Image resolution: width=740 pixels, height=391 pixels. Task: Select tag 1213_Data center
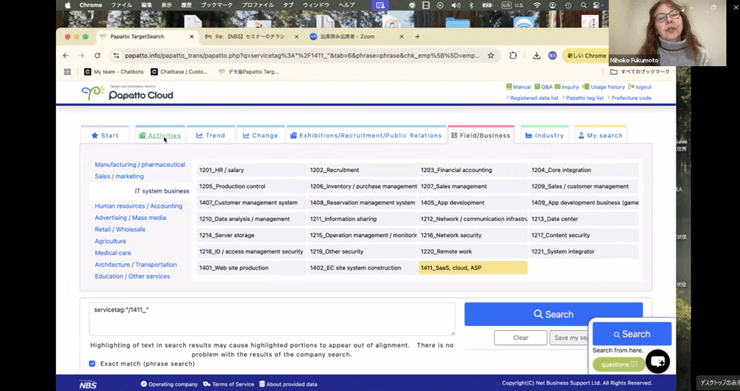[x=584, y=219]
